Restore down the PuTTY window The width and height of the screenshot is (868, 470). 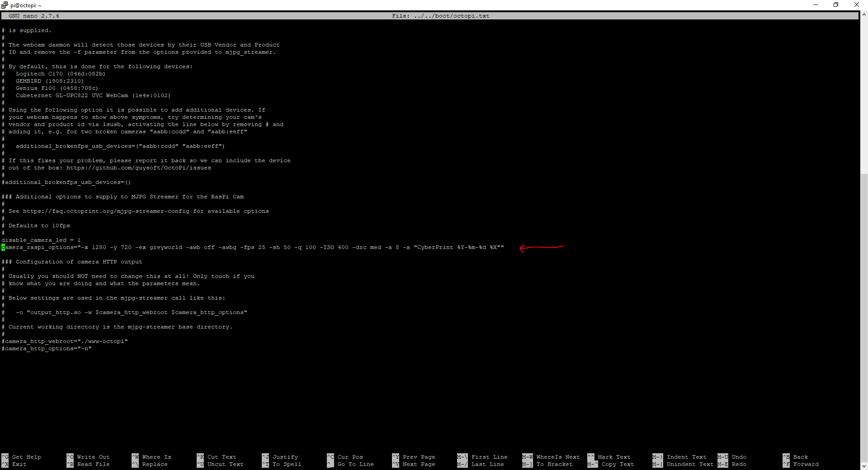836,5
